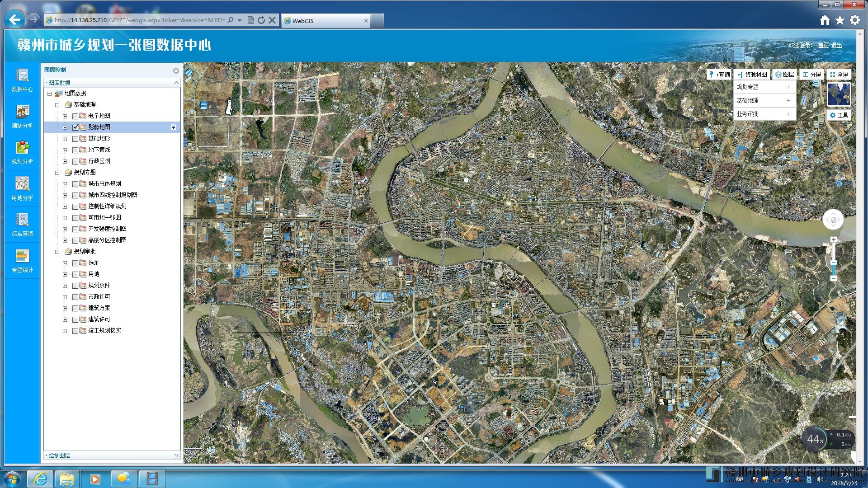The image size is (868, 488).
Task: Go back with browser back arrow
Action: (15, 19)
